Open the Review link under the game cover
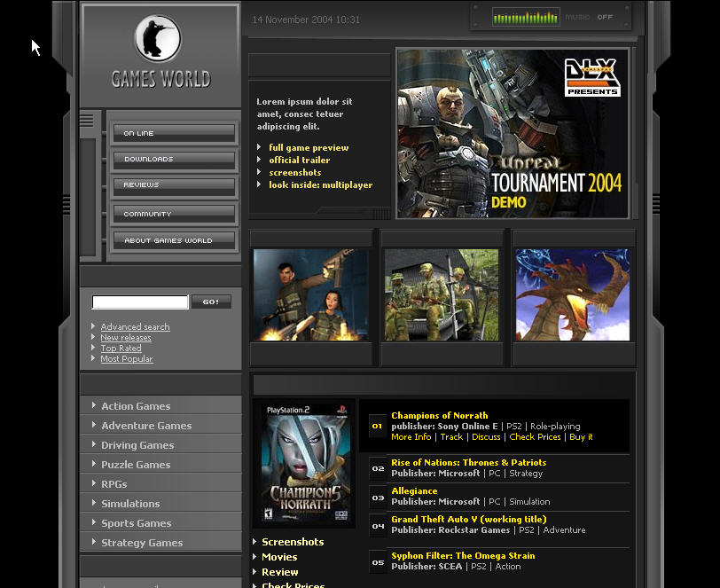The height and width of the screenshot is (588, 720). pyautogui.click(x=280, y=572)
